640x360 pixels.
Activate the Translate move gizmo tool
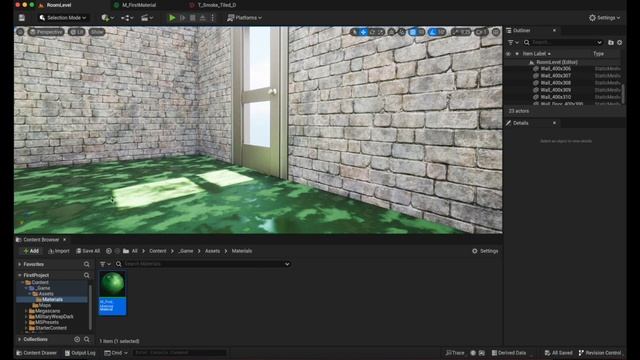(363, 32)
